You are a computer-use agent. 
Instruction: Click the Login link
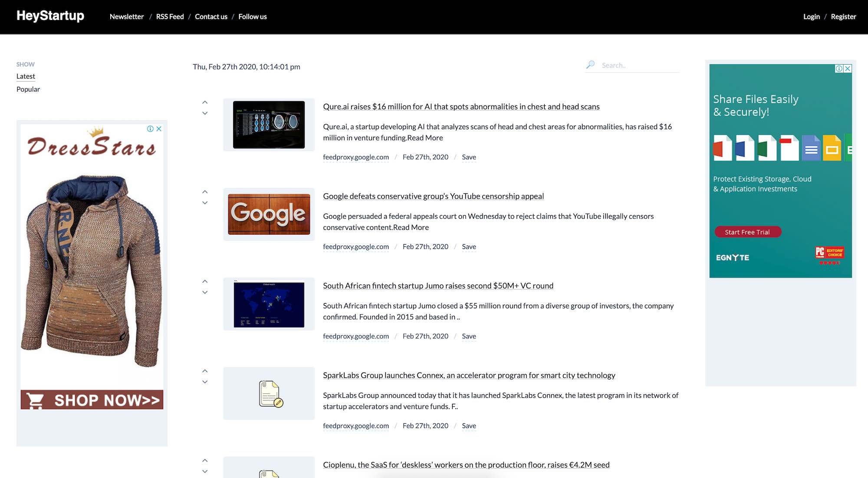812,16
